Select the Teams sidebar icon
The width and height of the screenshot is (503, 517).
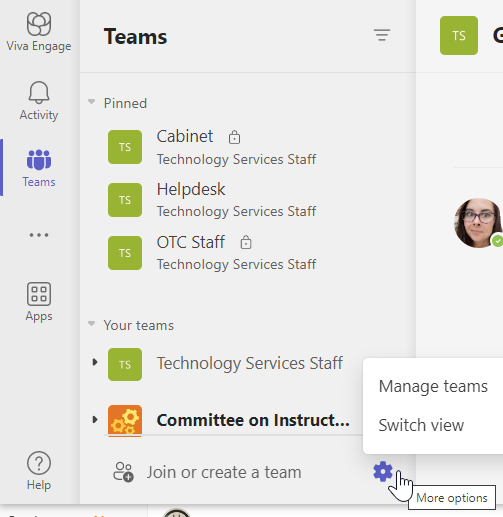[x=39, y=168]
